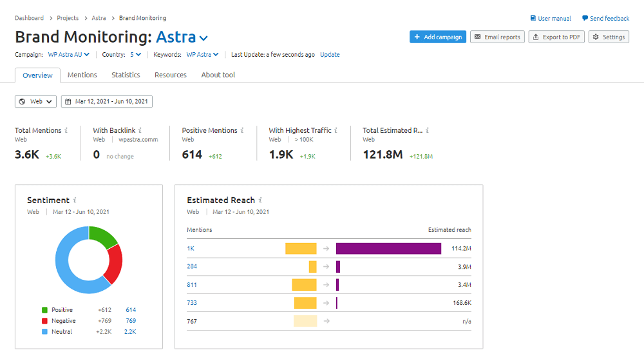644x361 pixels.
Task: Open the Settings button
Action: pyautogui.click(x=609, y=37)
